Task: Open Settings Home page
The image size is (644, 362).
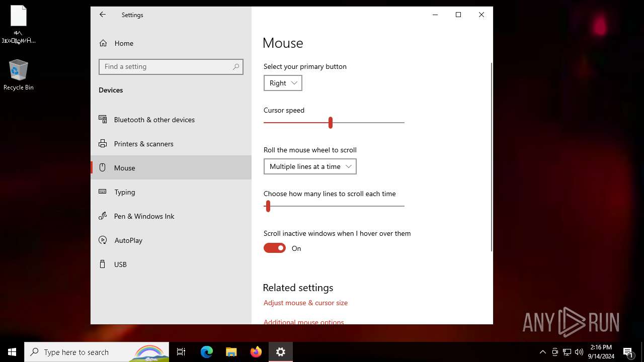Action: pos(171,43)
